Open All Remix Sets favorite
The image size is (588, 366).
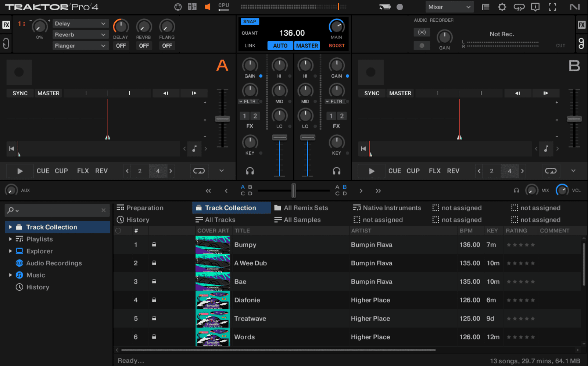pos(301,208)
